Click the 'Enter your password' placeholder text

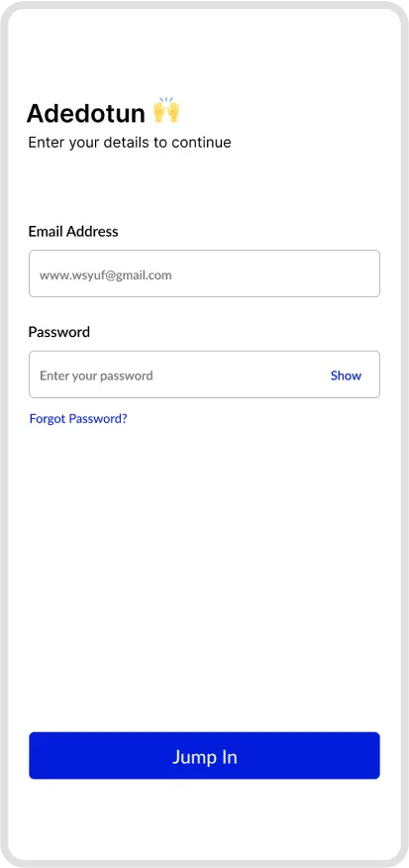(96, 376)
